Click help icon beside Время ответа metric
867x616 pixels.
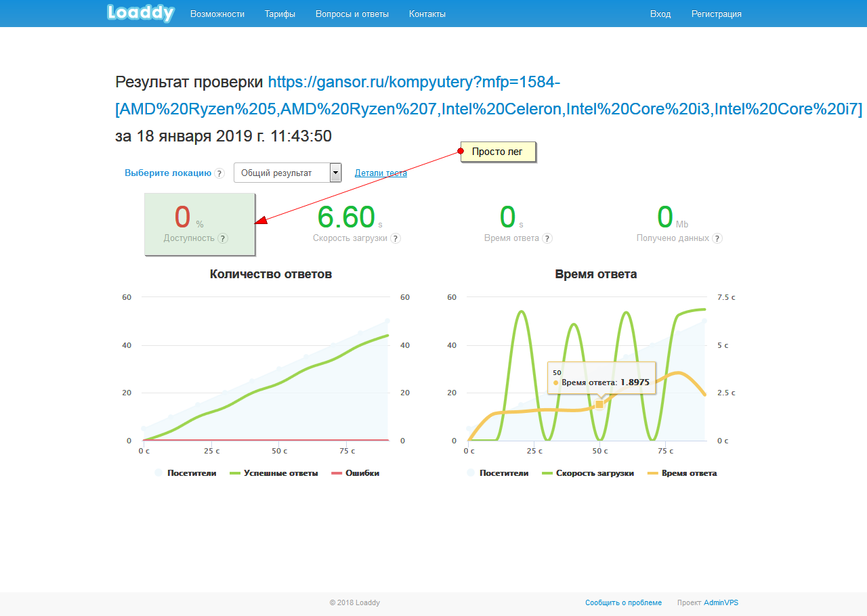click(x=547, y=238)
